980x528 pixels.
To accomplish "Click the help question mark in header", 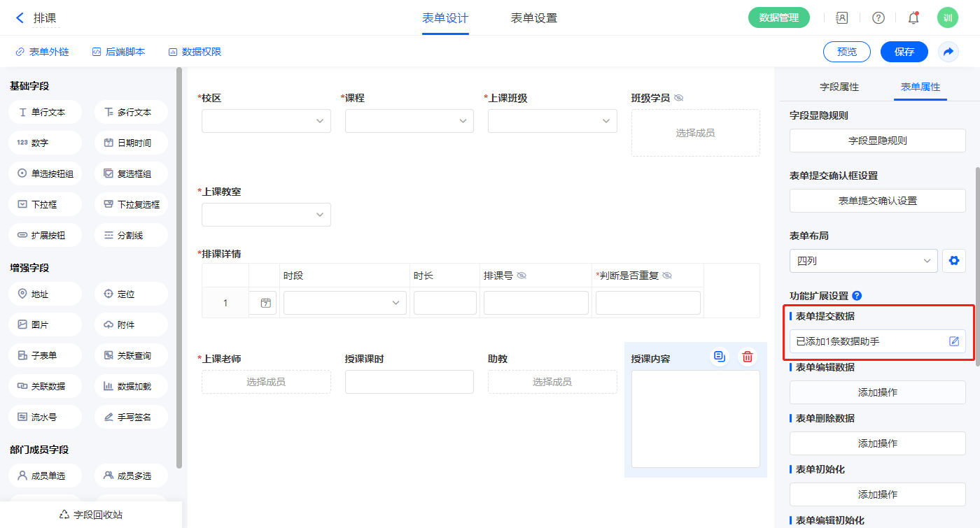I will [x=878, y=18].
